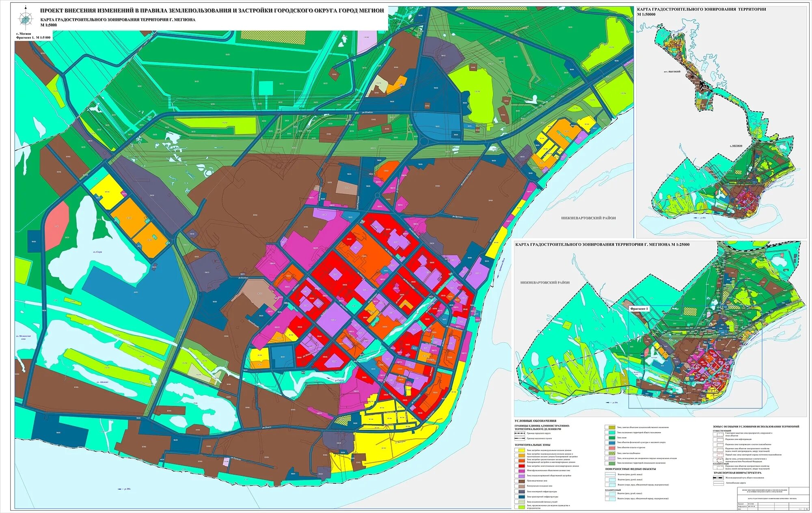
Task: Click the 'ТРАНСПОРТНАЯ ИНФРАСТРУКТУРА' legend heading
Action: coord(737,473)
